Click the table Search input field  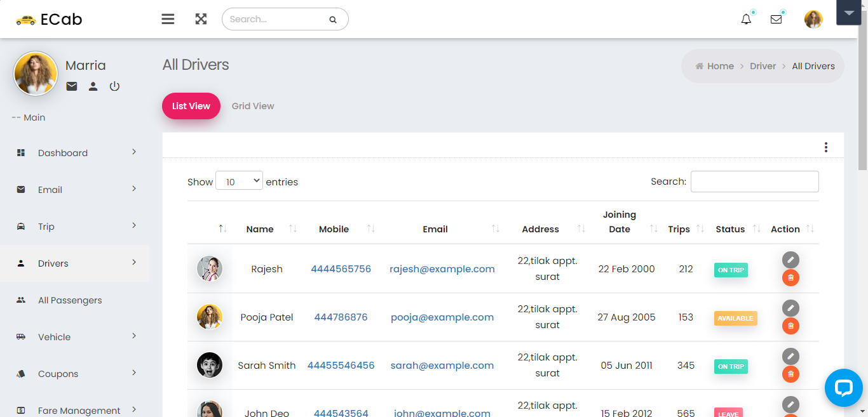pos(754,182)
